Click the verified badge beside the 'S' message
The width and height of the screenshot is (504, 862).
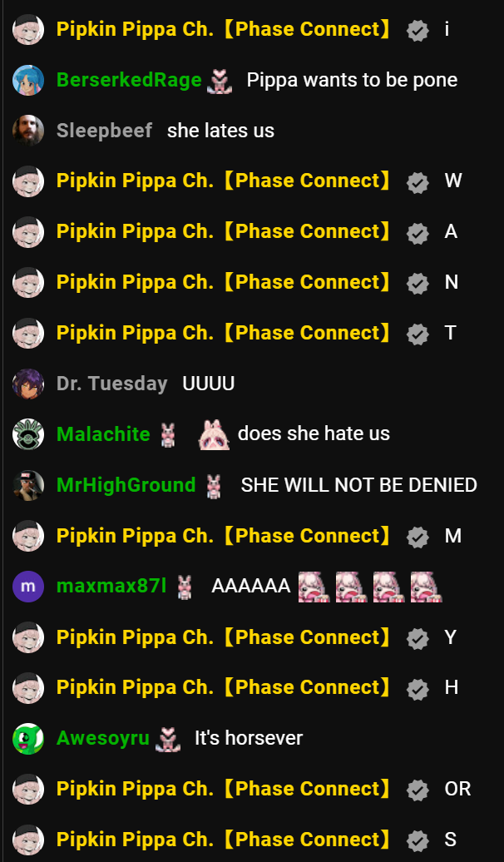pos(418,840)
